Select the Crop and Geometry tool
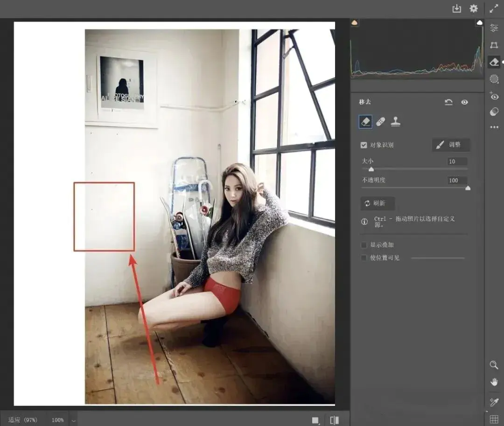Image resolution: width=504 pixels, height=426 pixels. point(494,45)
